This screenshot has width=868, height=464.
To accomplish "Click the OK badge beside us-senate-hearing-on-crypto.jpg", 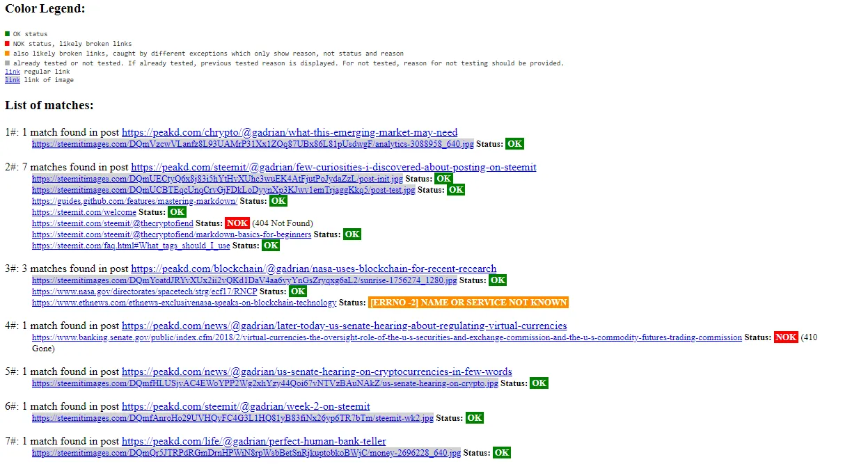I will 539,383.
